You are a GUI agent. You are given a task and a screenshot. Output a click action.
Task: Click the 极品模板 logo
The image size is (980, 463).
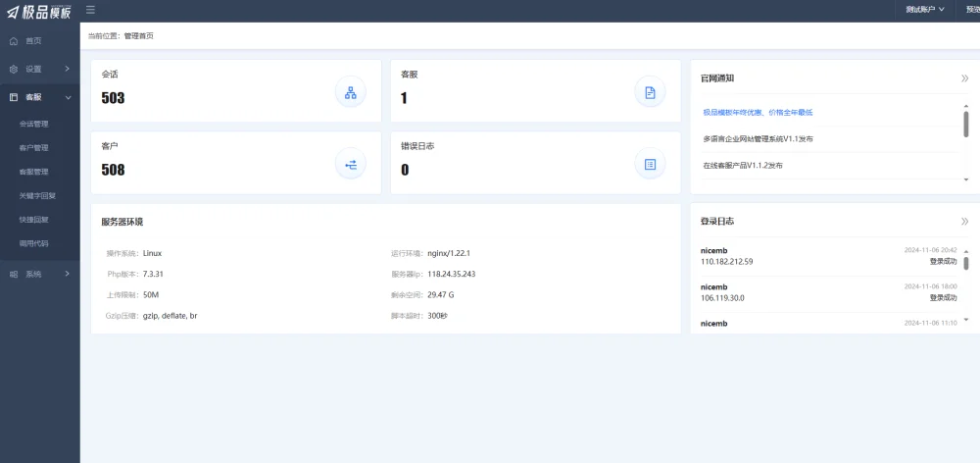(39, 11)
